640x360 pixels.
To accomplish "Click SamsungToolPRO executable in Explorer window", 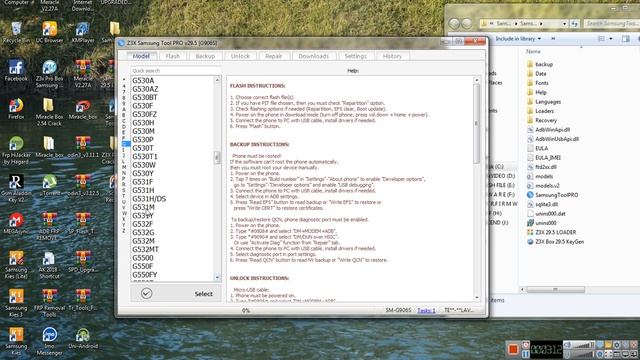I will pyautogui.click(x=553, y=195).
